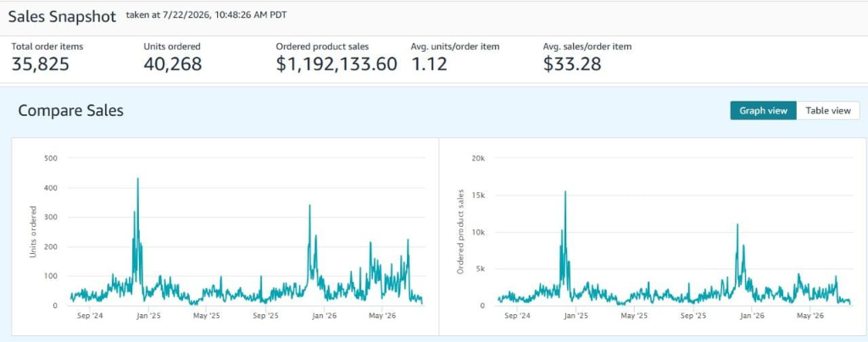The image size is (868, 342).
Task: Click Sep '24 label on sales chart
Action: point(517,317)
